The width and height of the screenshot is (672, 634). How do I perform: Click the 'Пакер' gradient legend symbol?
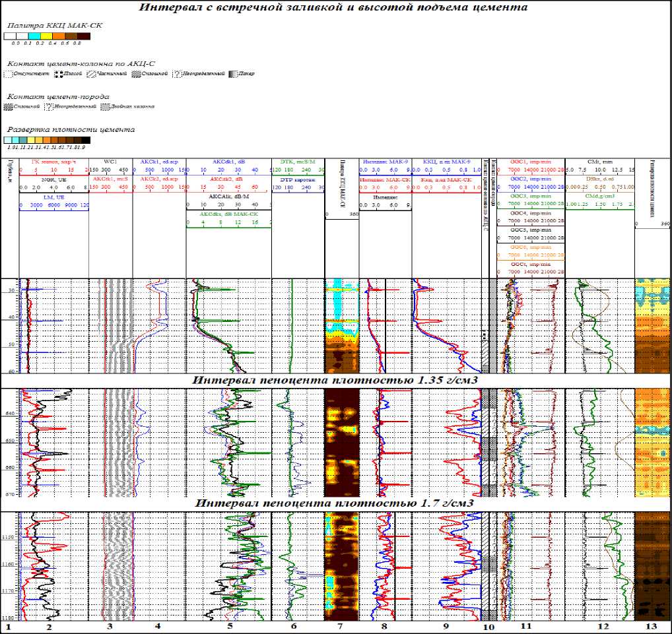[233, 74]
